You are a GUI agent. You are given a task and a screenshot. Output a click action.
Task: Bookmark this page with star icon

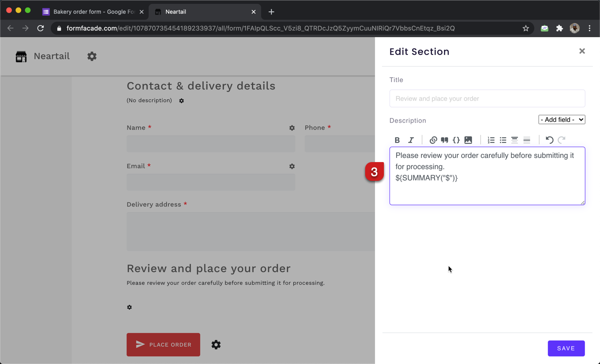coord(525,29)
